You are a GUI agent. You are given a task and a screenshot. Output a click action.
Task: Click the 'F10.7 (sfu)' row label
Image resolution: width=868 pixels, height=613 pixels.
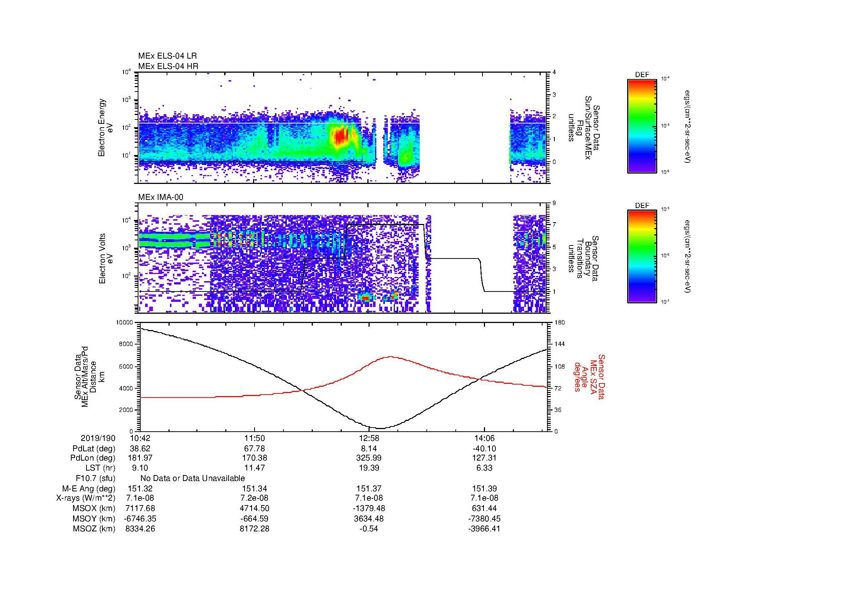tap(95, 478)
